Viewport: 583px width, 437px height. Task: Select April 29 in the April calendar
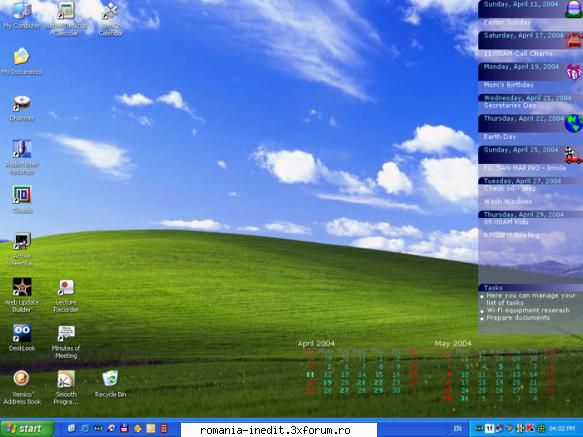pos(379,390)
